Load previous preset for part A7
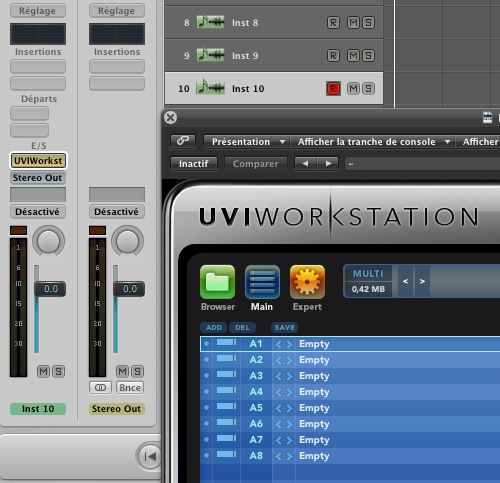Viewport: 500px width, 483px height. point(279,440)
